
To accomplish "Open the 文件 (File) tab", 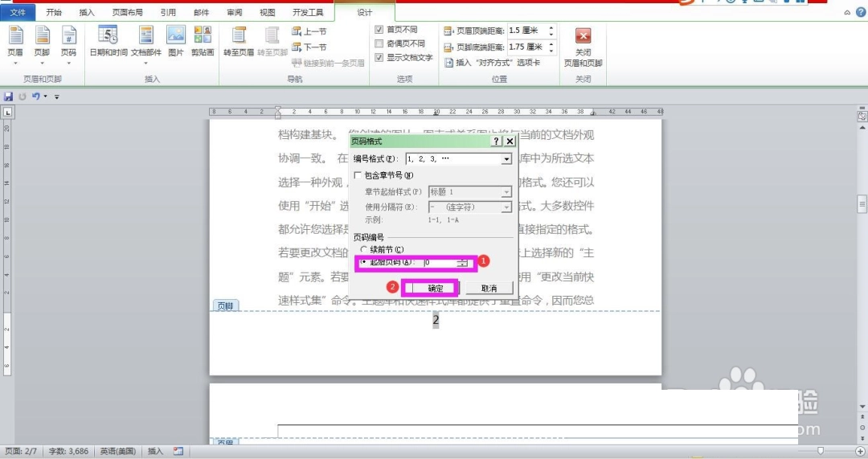I will [x=18, y=12].
